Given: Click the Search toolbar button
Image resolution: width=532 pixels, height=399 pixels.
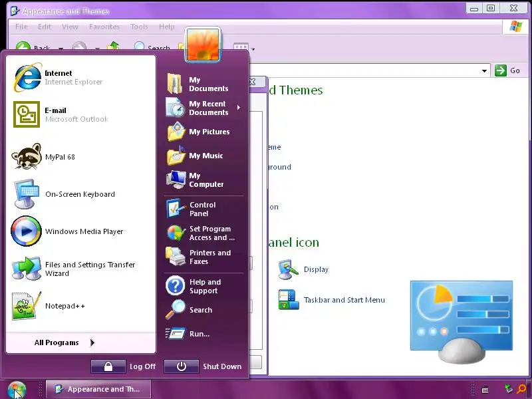Looking at the screenshot, I should click(152, 47).
